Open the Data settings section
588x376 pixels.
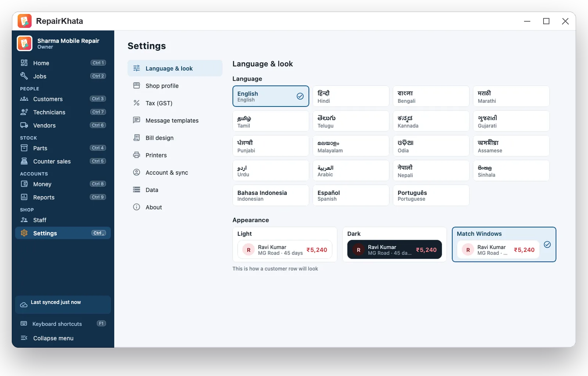coord(175,190)
